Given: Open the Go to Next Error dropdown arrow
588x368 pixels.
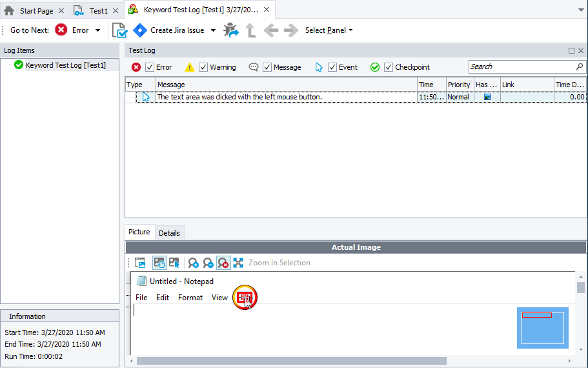Looking at the screenshot, I should point(97,30).
